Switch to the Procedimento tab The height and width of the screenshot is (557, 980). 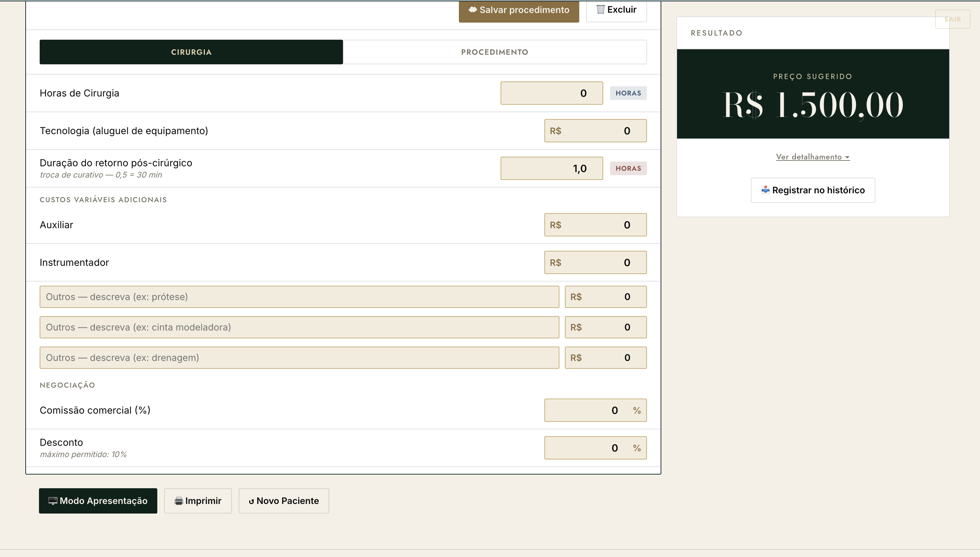coord(494,52)
